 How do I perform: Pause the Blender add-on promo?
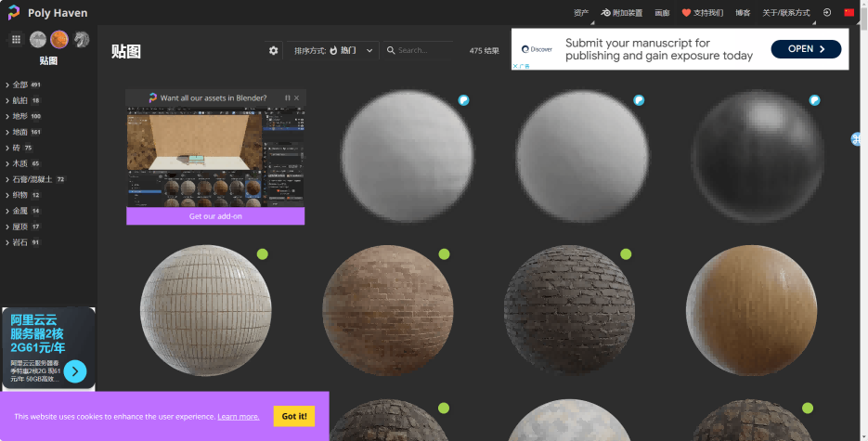click(x=288, y=97)
